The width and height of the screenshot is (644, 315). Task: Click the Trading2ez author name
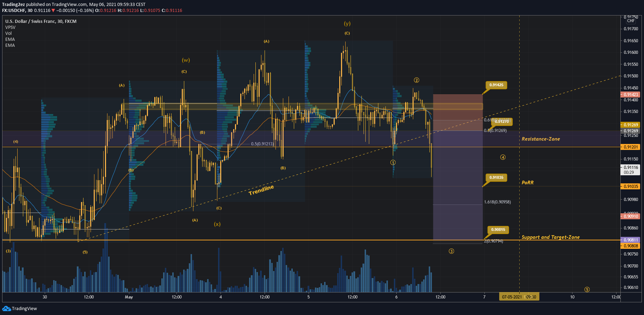tap(13, 5)
